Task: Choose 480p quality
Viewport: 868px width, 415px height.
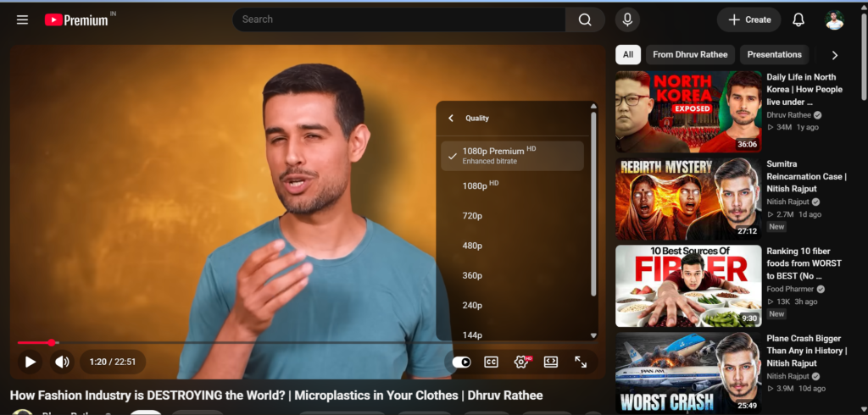Action: coord(512,246)
